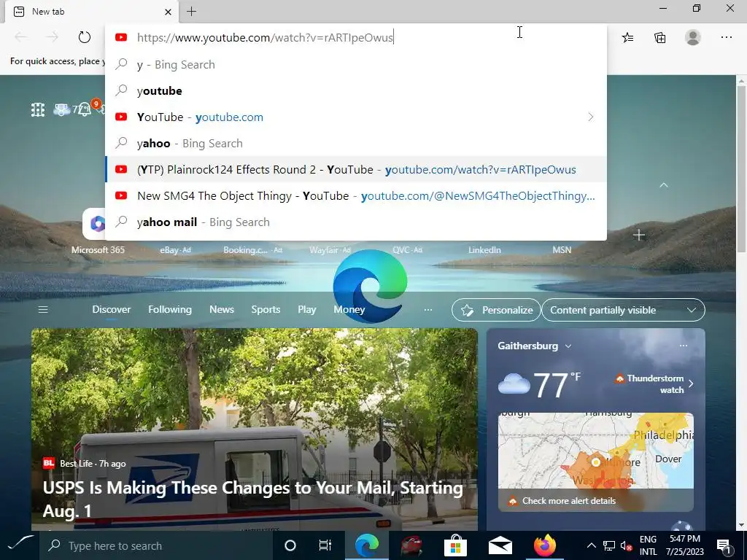Click the browser refresh icon
The width and height of the screenshot is (747, 560).
[85, 37]
